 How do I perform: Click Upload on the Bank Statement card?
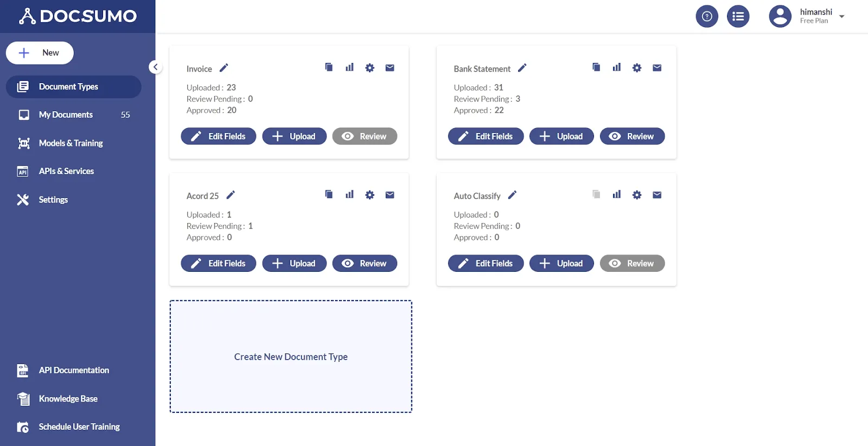tap(561, 136)
